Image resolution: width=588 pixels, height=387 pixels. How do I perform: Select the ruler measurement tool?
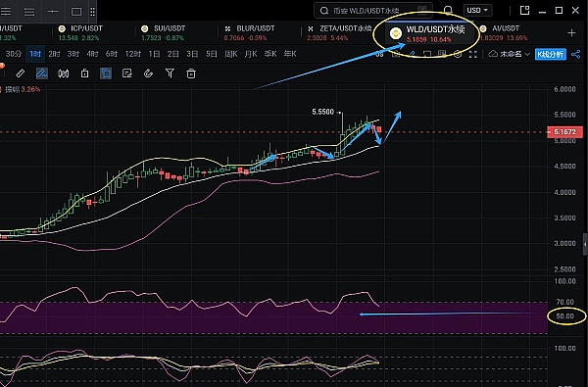pos(21,73)
